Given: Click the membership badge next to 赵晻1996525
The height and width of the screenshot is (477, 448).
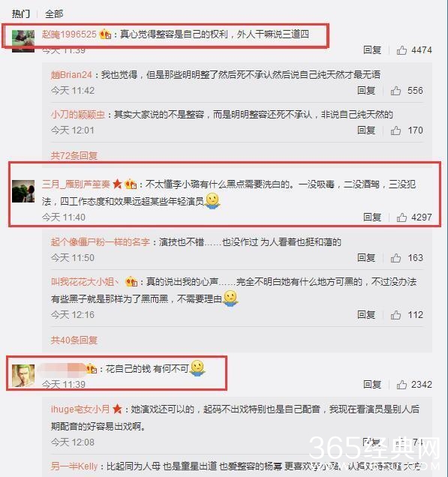Looking at the screenshot, I should pyautogui.click(x=105, y=34).
